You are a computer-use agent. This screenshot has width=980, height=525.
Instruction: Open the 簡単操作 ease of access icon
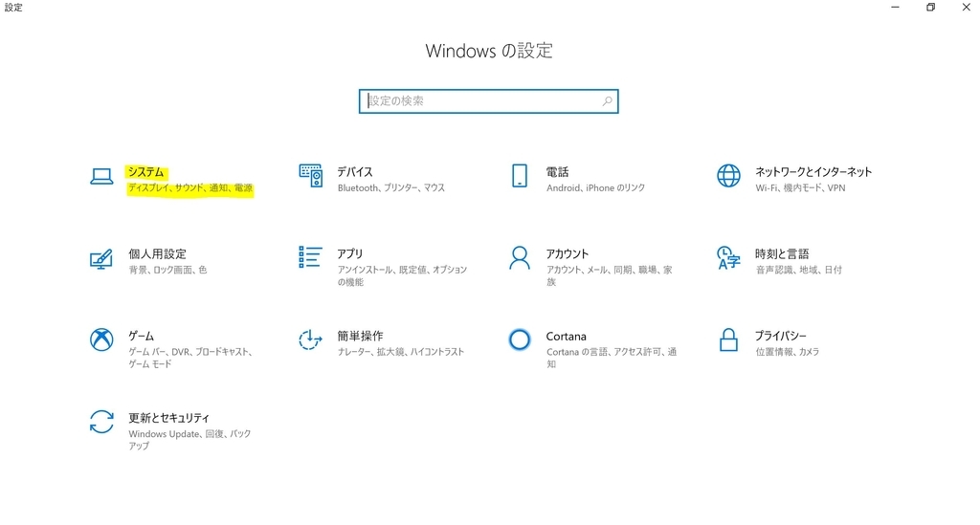click(x=310, y=339)
